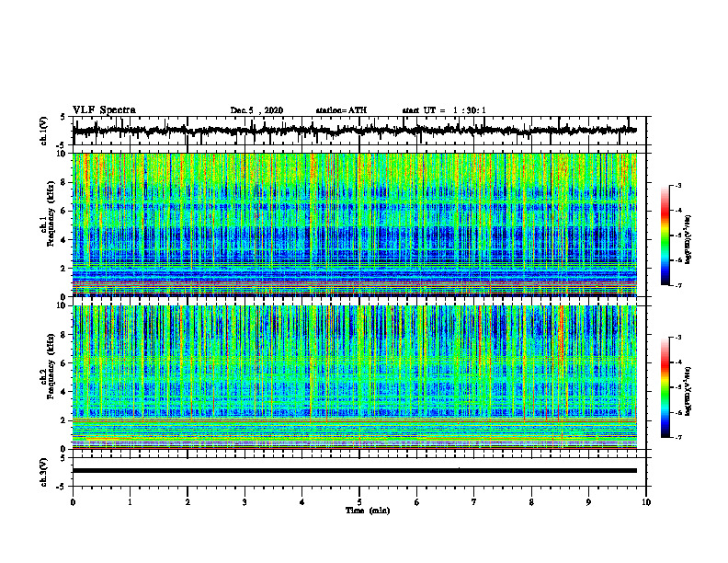Click time axis tick label "9"

588,502
